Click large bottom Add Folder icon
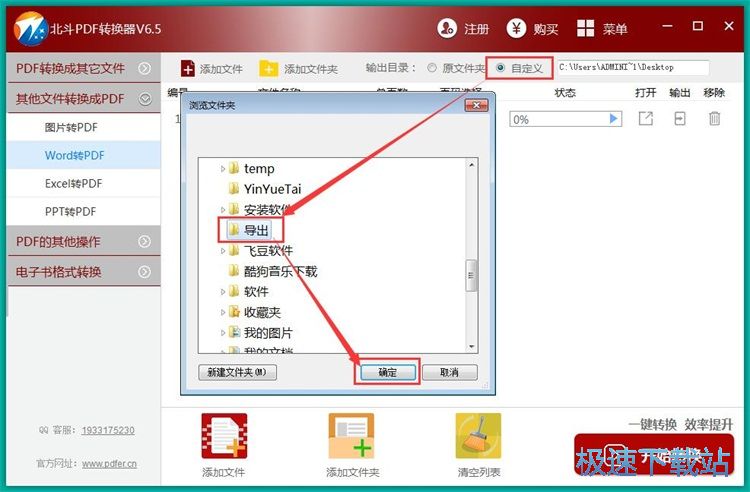The image size is (750, 492). point(352,436)
